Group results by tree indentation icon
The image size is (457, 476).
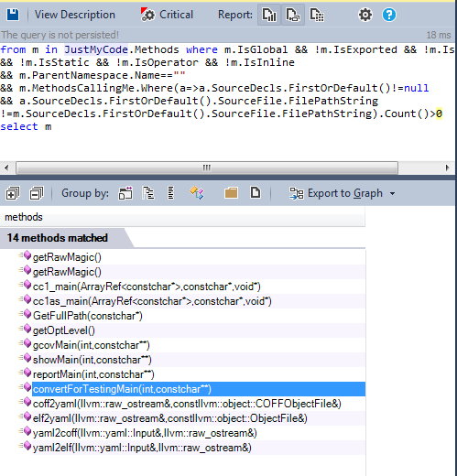148,193
